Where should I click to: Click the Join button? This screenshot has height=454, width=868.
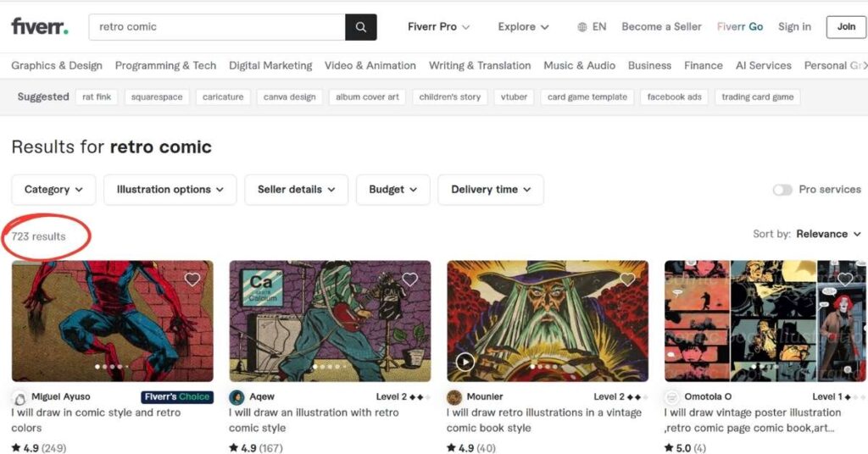click(846, 26)
